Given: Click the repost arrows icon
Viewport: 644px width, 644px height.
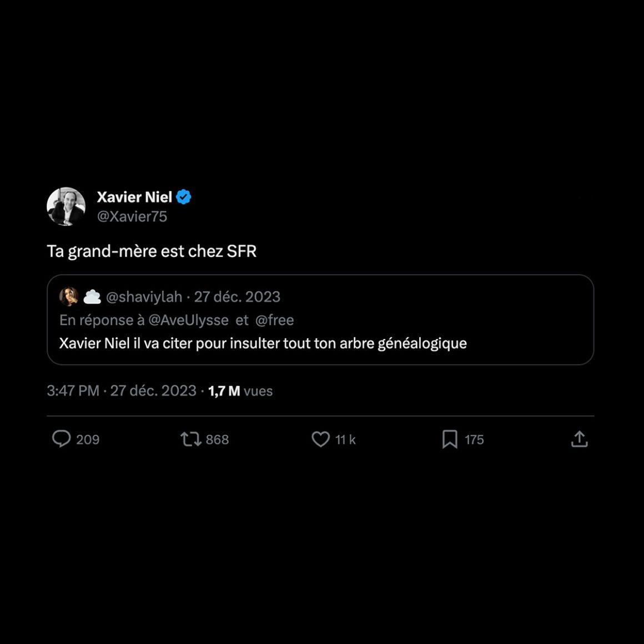Looking at the screenshot, I should (x=190, y=440).
